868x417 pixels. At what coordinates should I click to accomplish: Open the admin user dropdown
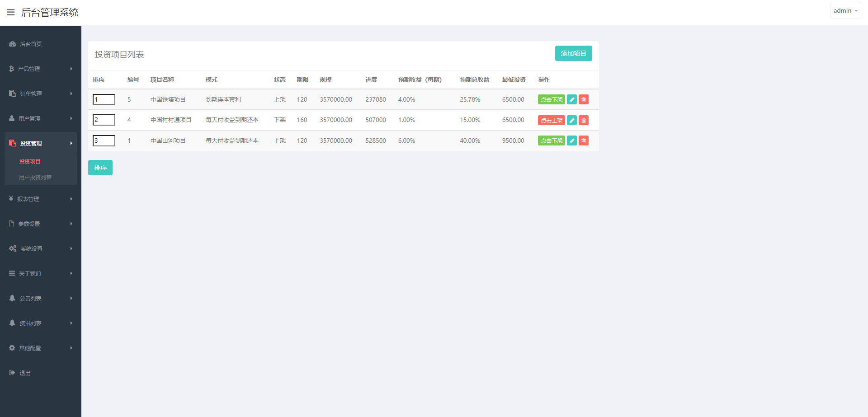pos(845,10)
